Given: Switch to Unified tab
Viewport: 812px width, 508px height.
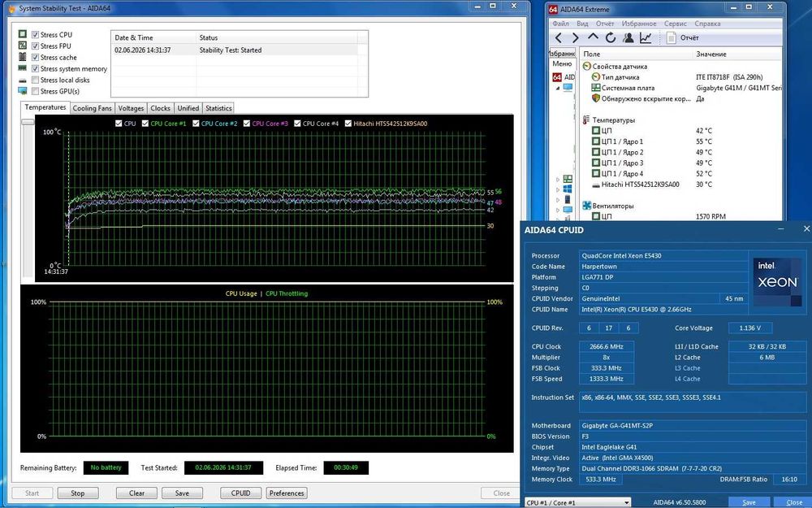Looking at the screenshot, I should [x=188, y=108].
